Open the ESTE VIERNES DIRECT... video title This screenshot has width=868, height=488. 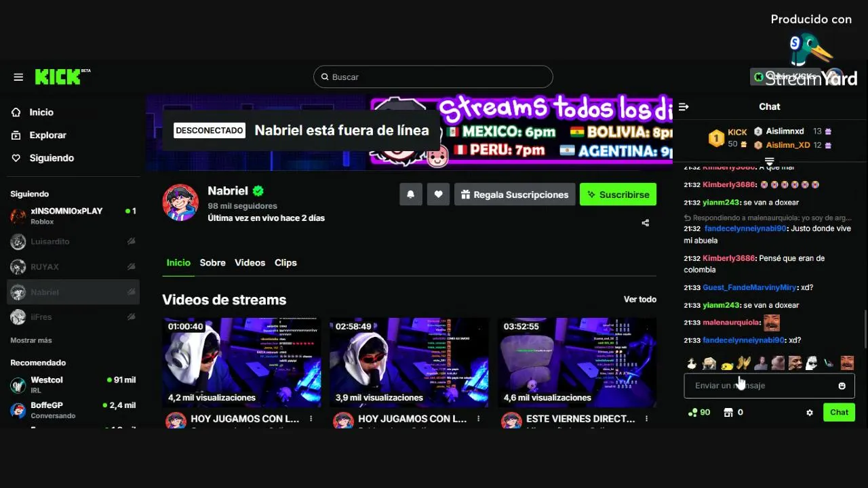tap(580, 419)
